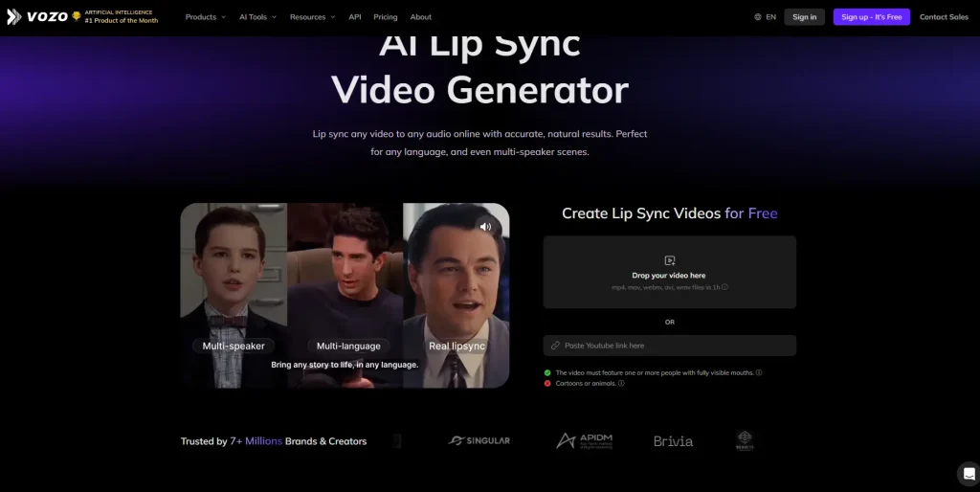
Task: Click the info icon after visible mouths rule
Action: click(x=759, y=372)
